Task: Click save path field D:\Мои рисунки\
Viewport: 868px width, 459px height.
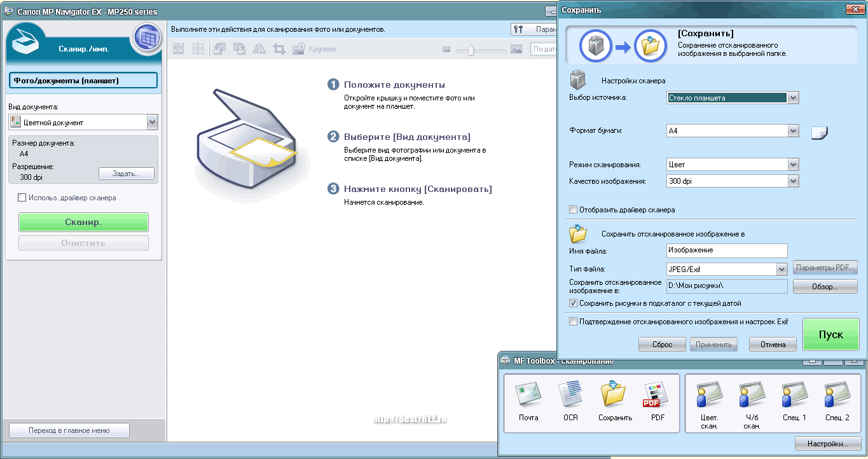Action: (x=727, y=286)
